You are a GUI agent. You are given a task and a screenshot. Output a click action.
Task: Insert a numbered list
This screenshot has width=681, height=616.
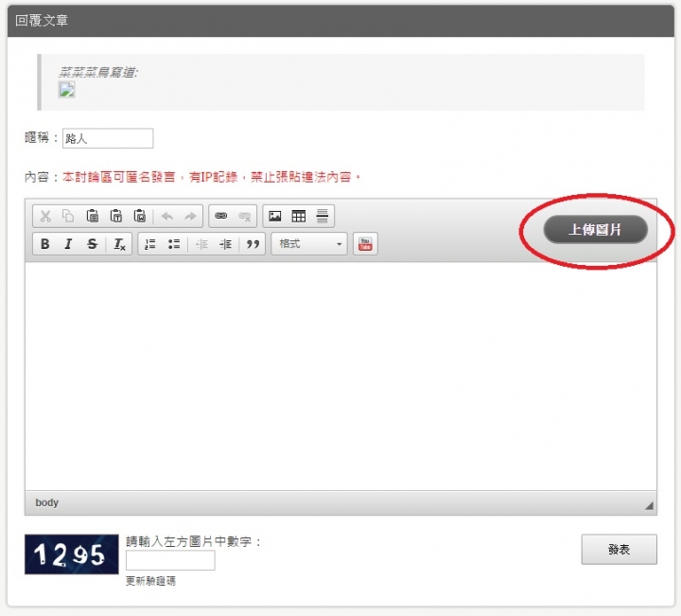click(x=149, y=244)
